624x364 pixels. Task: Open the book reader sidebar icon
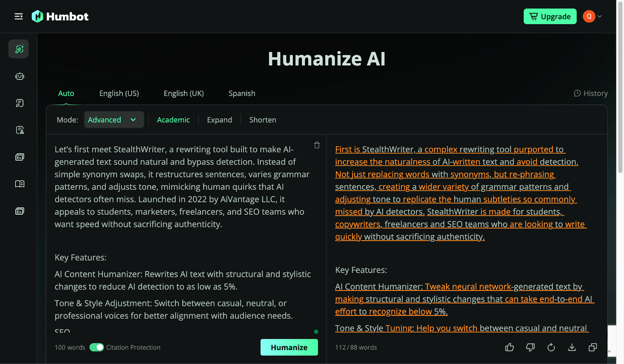[x=19, y=184]
